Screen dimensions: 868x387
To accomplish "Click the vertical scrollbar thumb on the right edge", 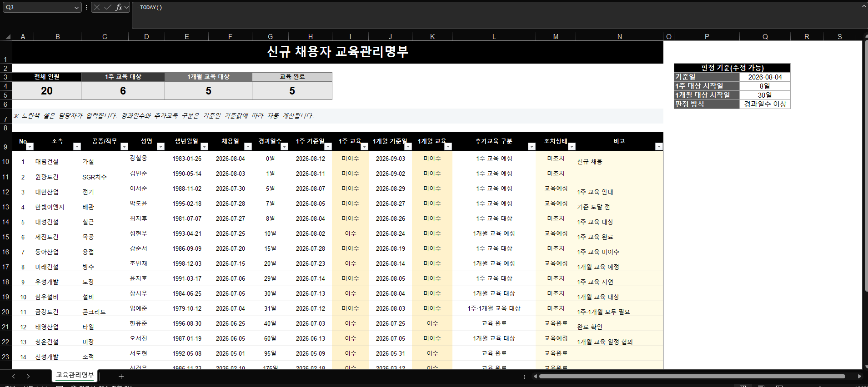I will coord(866,166).
